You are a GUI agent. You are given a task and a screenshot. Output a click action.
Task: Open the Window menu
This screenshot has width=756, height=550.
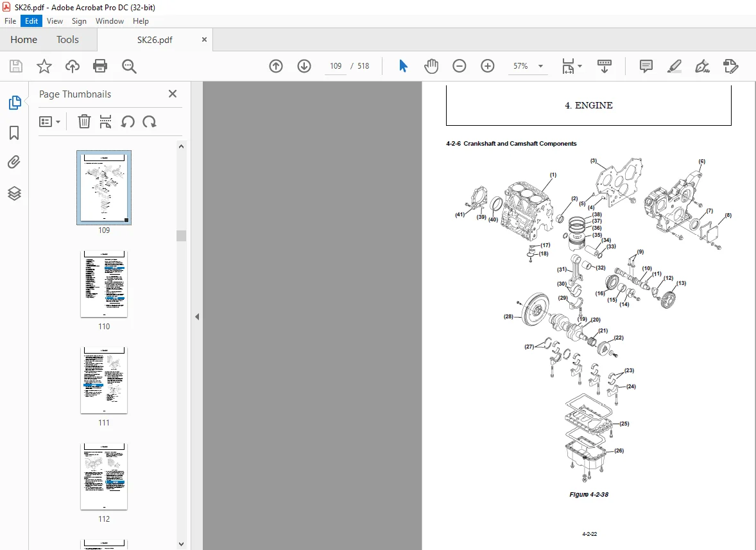pos(110,21)
